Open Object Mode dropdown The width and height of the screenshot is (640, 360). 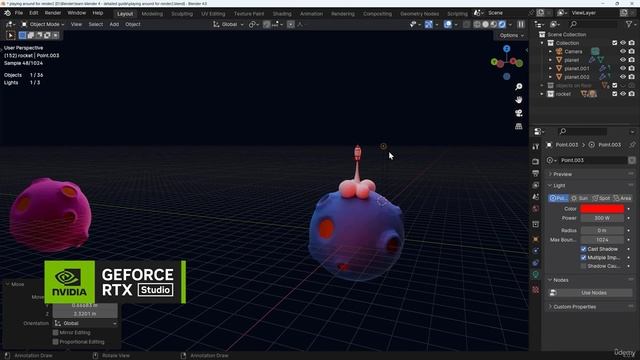click(x=43, y=24)
